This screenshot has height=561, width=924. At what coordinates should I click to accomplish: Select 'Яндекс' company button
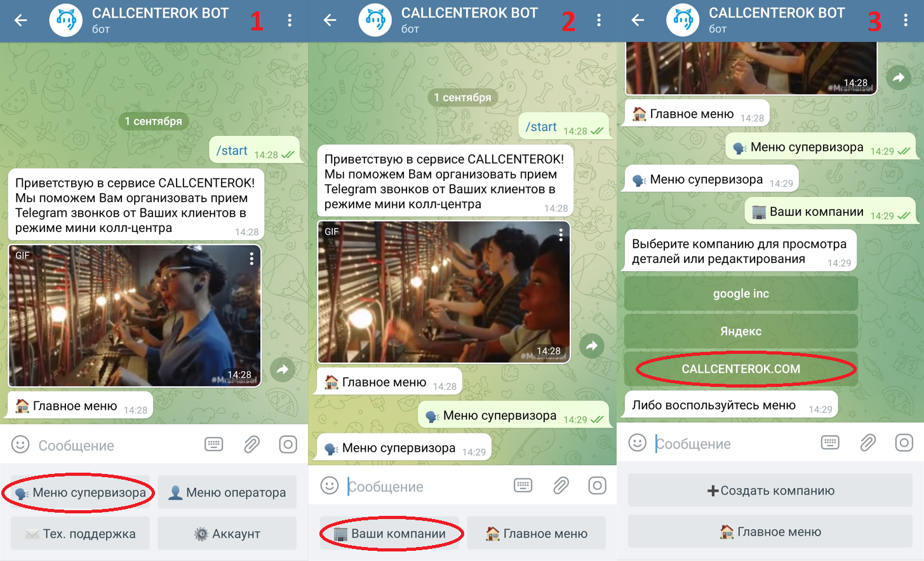pos(741,331)
